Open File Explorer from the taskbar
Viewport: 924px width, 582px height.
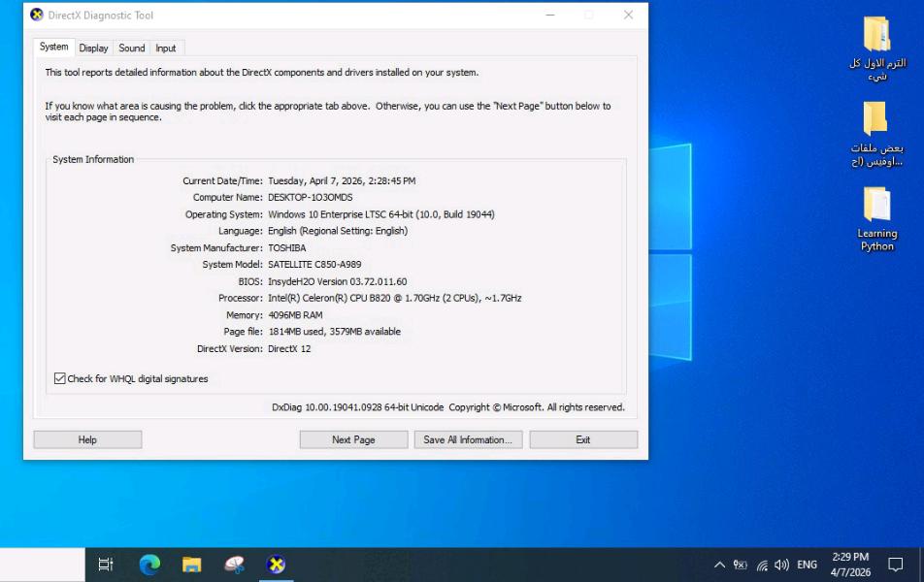coord(192,565)
